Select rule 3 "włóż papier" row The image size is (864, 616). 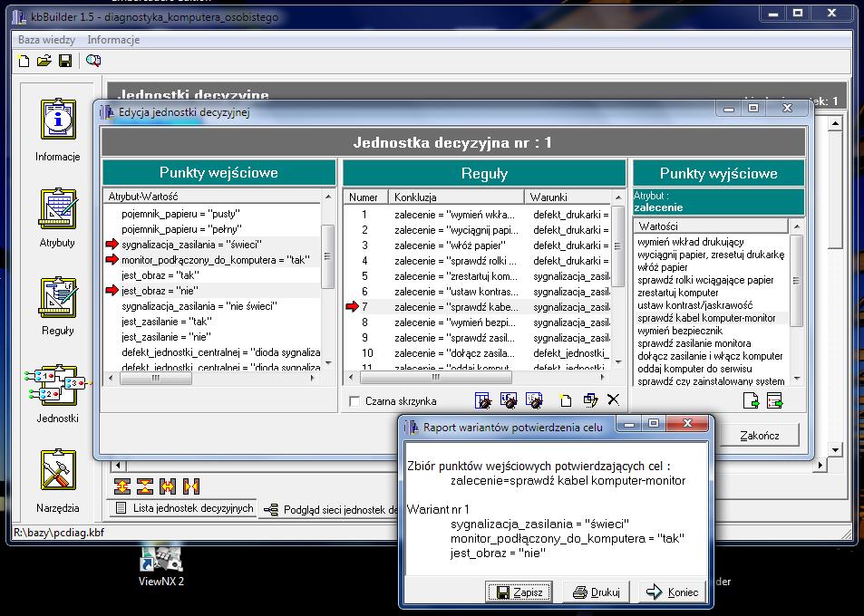pyautogui.click(x=478, y=245)
